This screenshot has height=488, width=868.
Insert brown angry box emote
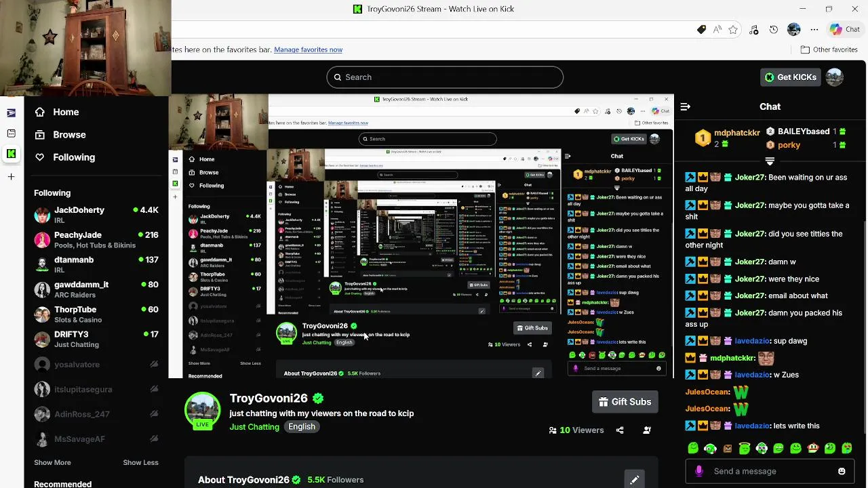click(x=728, y=448)
